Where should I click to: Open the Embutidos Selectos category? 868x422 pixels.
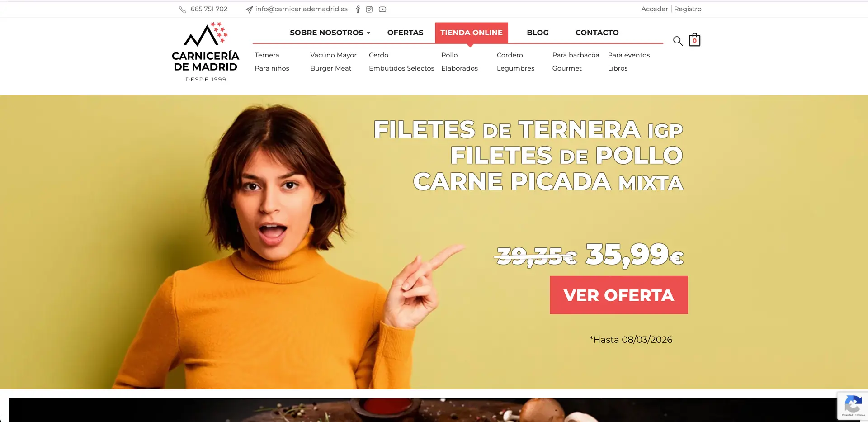(401, 68)
